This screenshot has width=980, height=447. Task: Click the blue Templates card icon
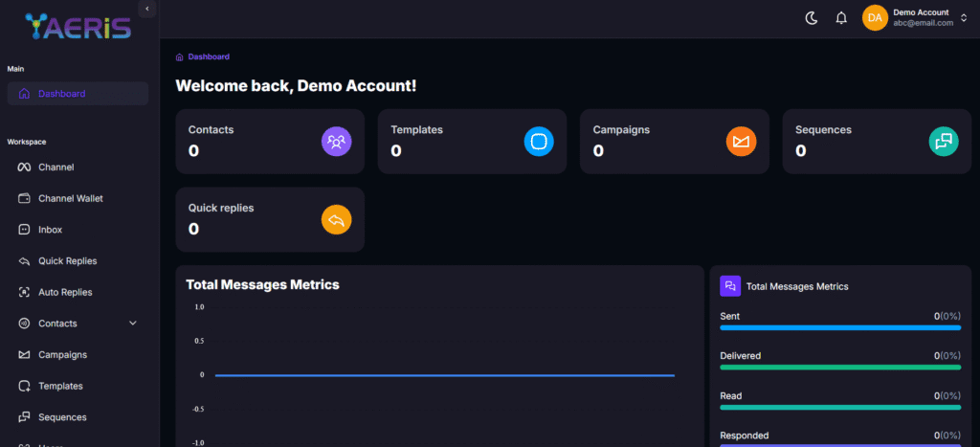(539, 142)
